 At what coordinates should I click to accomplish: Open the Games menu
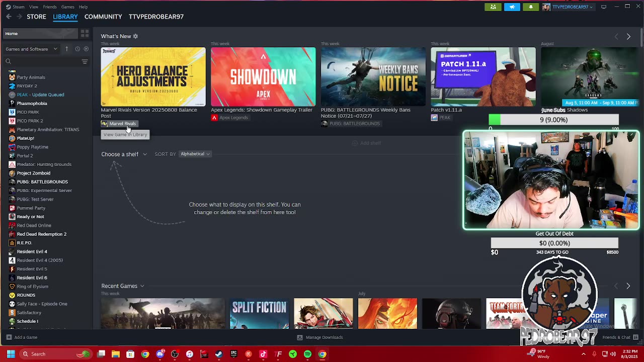(67, 7)
